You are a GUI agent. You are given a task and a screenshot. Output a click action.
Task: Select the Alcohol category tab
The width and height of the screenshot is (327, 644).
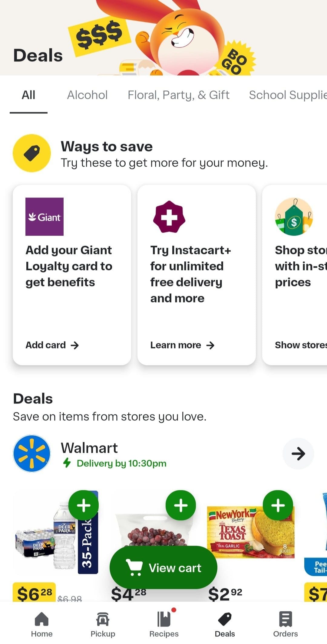click(87, 95)
